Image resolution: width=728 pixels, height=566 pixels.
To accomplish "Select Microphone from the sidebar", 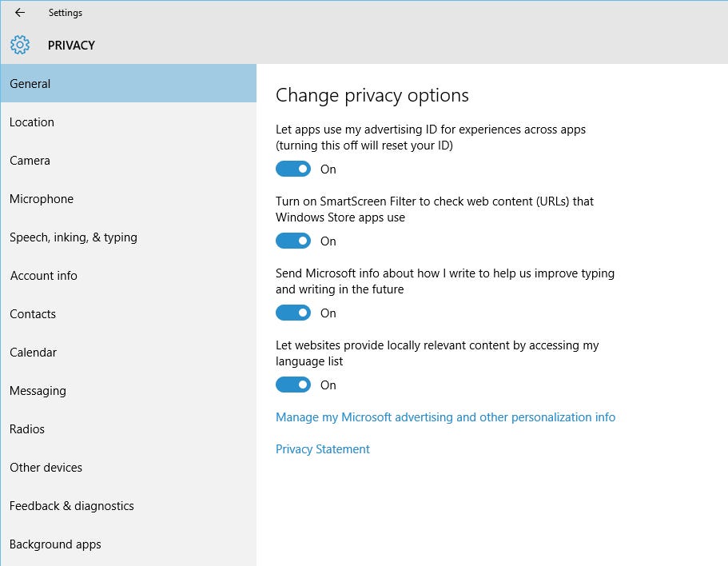I will click(x=41, y=198).
